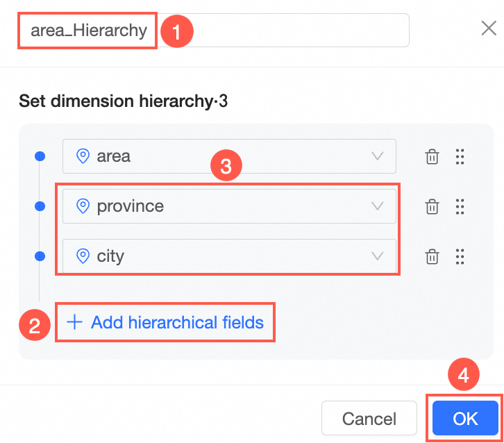Image resolution: width=504 pixels, height=443 pixels.
Task: Delete the area hierarchy row
Action: coord(432,156)
